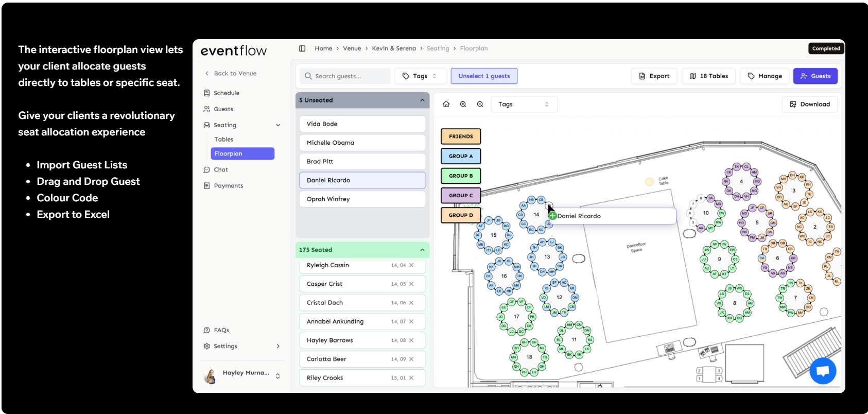Collapse the 5 Unseated section
The image size is (868, 414).
tap(422, 100)
